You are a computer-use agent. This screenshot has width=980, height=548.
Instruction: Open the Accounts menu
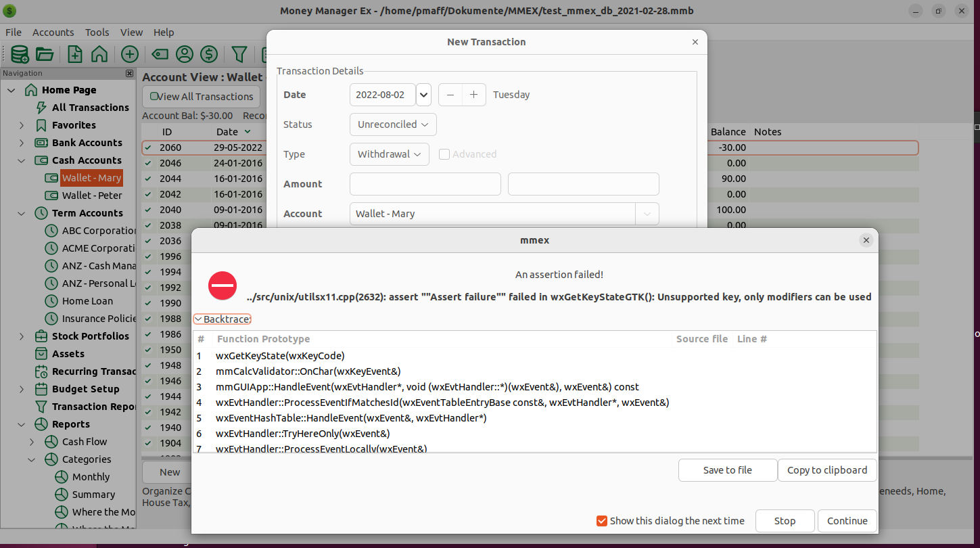click(x=53, y=32)
